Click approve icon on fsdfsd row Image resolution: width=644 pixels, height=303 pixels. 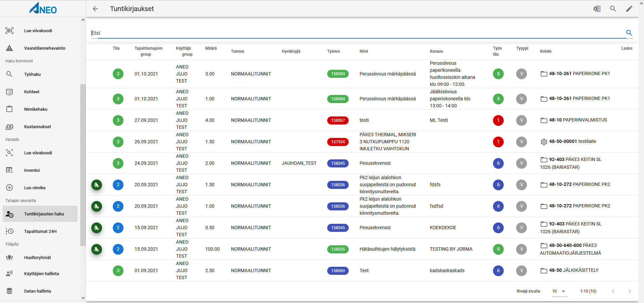point(97,206)
